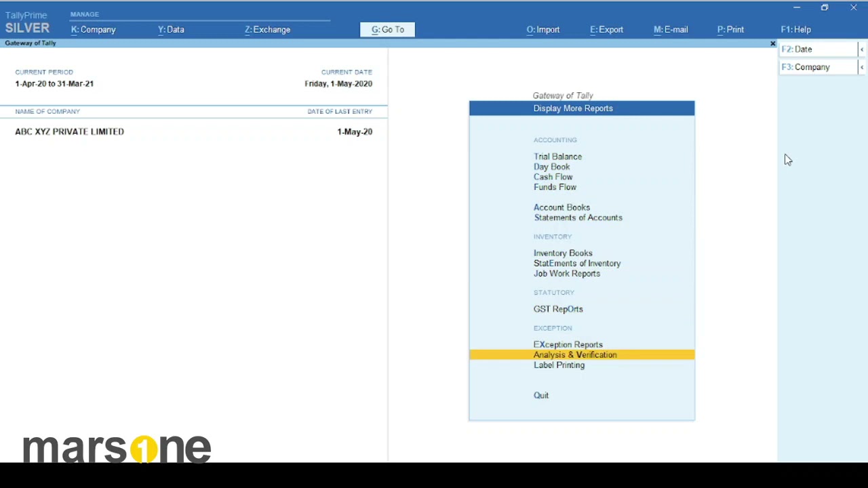Open Day Book report

551,167
